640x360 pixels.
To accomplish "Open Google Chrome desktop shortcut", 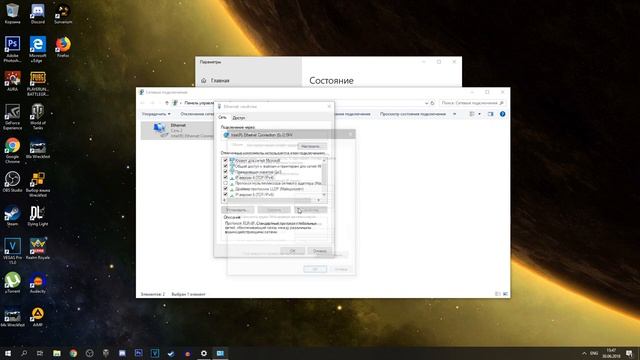I will [x=12, y=150].
